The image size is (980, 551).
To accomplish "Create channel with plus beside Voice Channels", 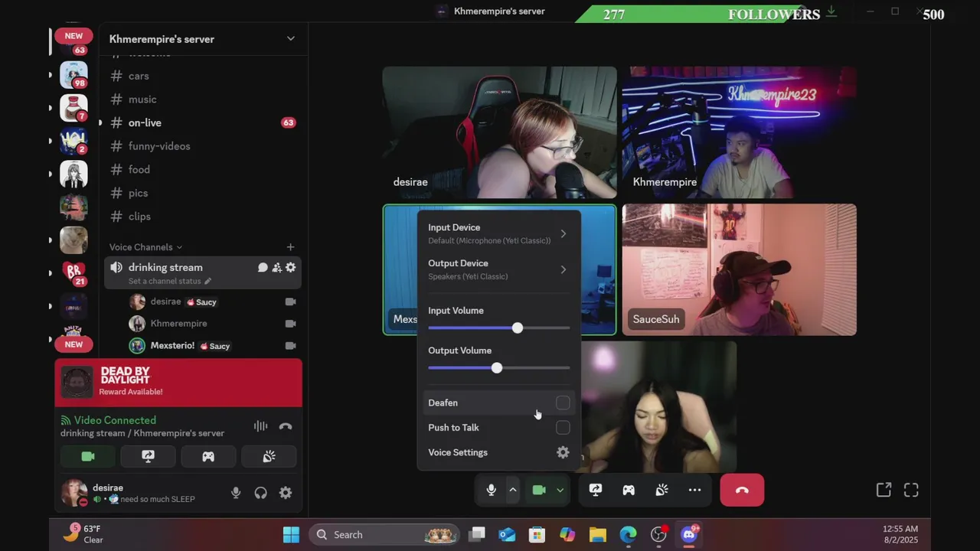I will (x=290, y=247).
